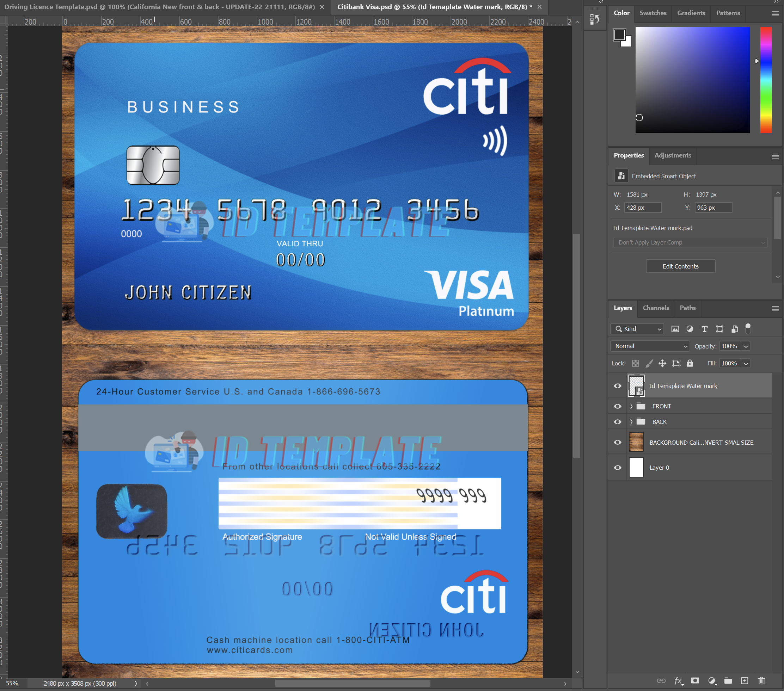Hide Layer 0

[x=618, y=468]
